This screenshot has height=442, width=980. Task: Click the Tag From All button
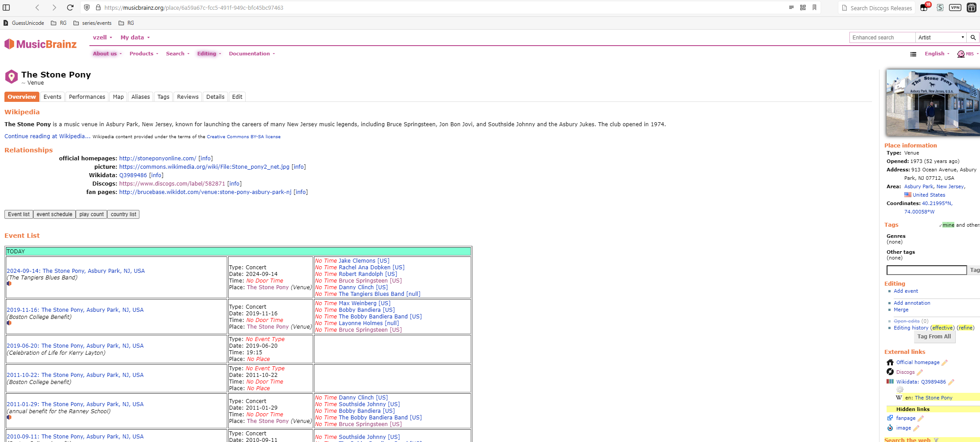[934, 337]
